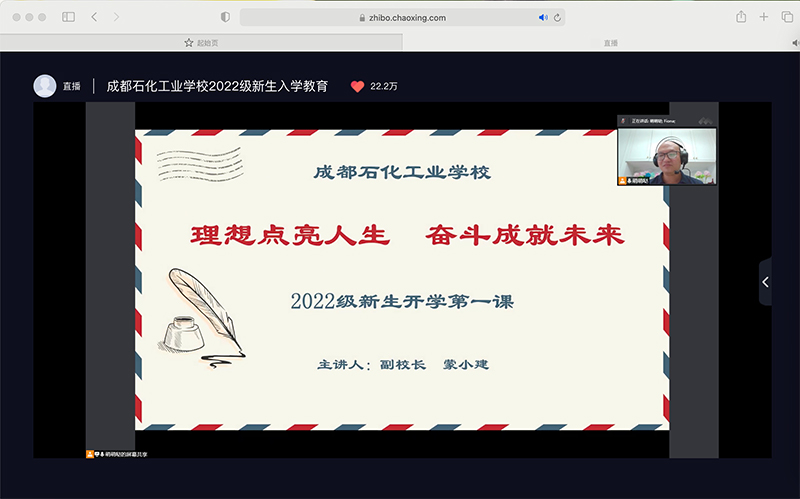Click the 22.2万 likes count
Viewport: 800px width, 499px height.
(x=384, y=87)
